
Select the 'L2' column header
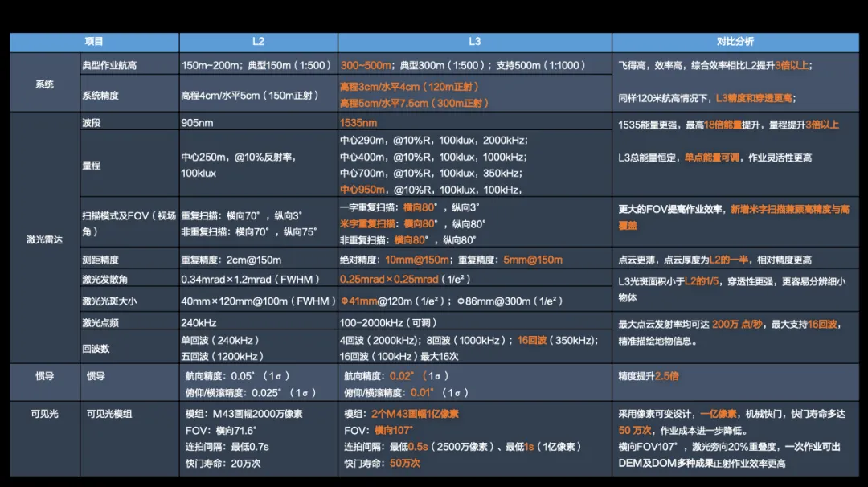tap(258, 42)
